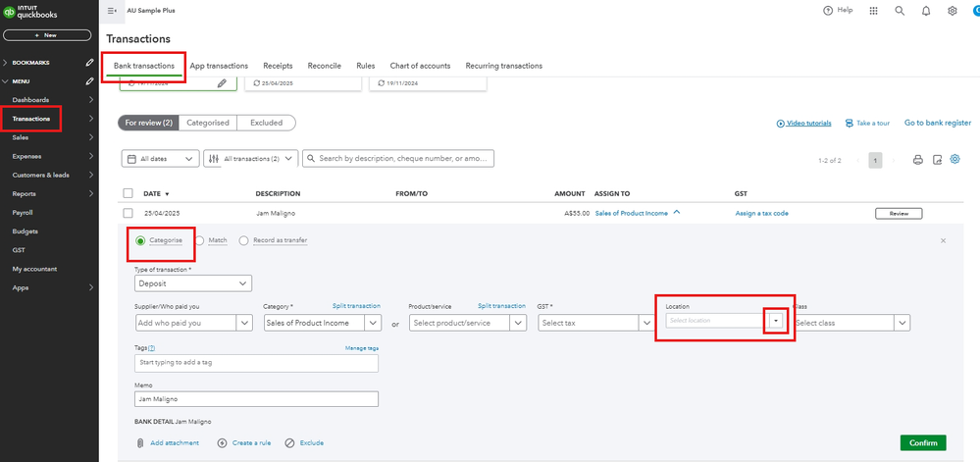
Task: Open the Chart of accounts tab
Action: (420, 66)
